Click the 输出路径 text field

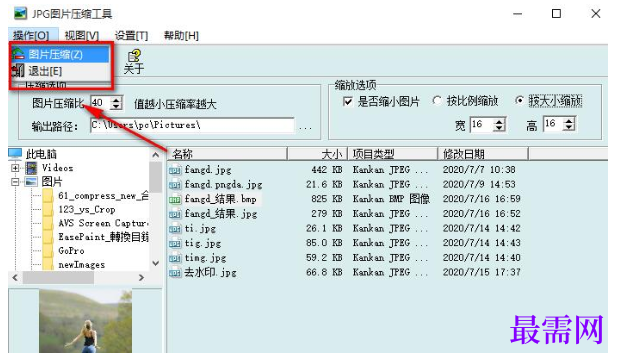192,125
